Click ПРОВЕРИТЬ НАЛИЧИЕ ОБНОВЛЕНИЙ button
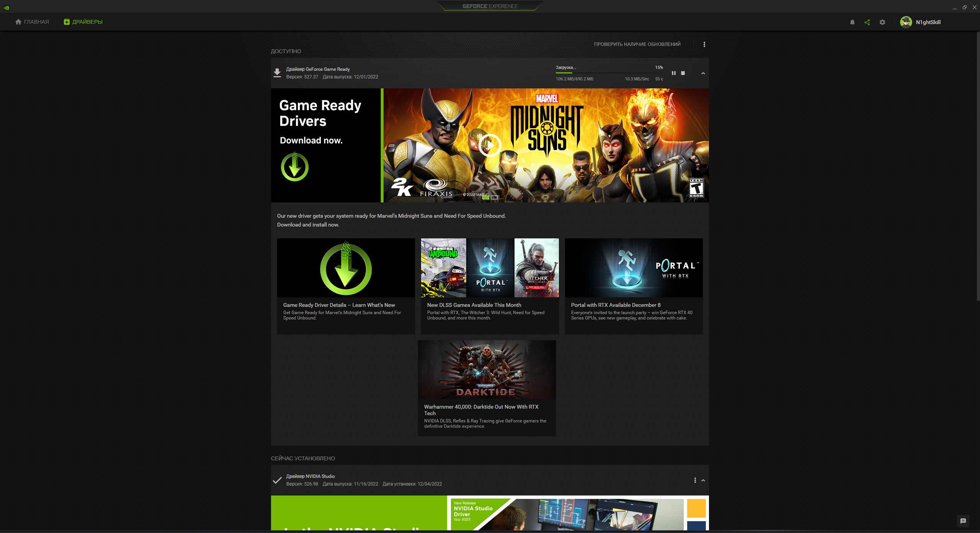 pyautogui.click(x=637, y=44)
